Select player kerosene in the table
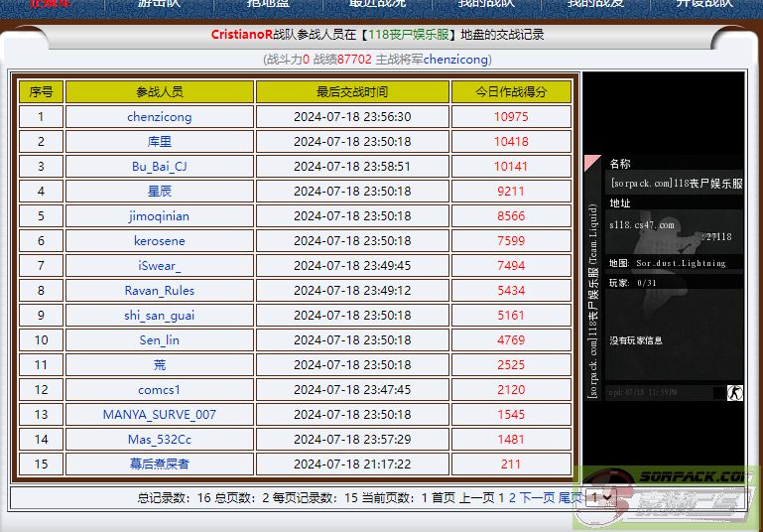 pos(160,241)
